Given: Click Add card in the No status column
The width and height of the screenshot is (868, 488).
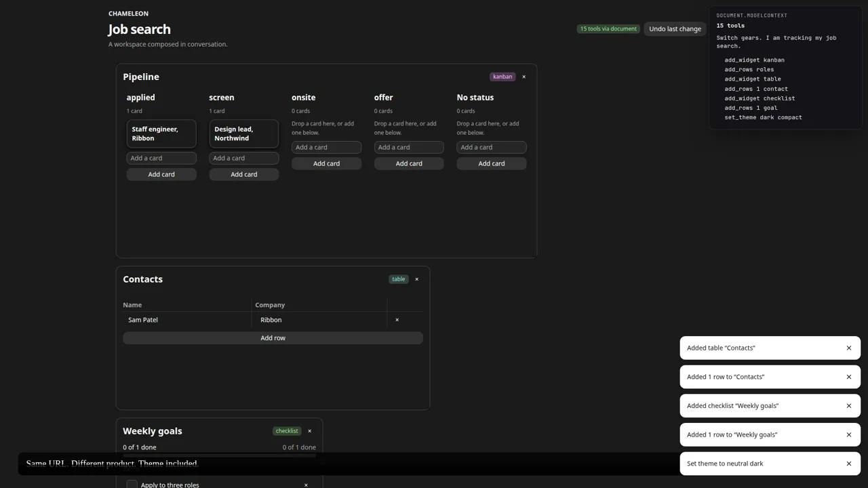Looking at the screenshot, I should click(x=492, y=163).
